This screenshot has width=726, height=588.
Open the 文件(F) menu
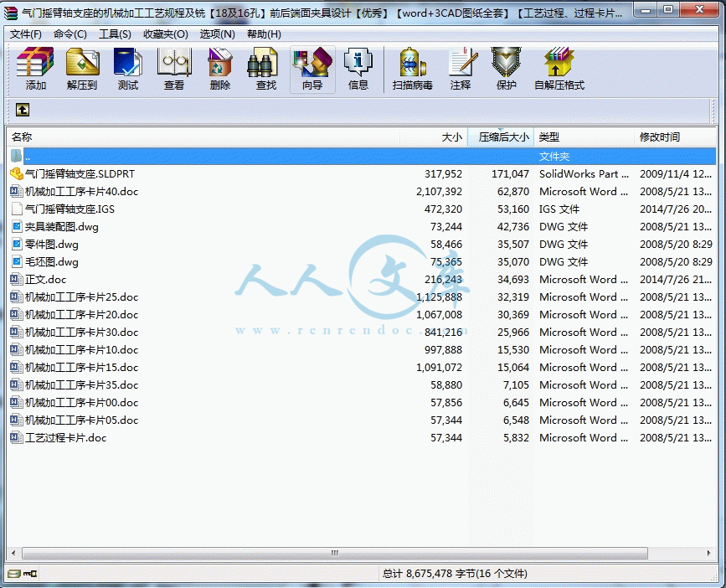point(25,34)
